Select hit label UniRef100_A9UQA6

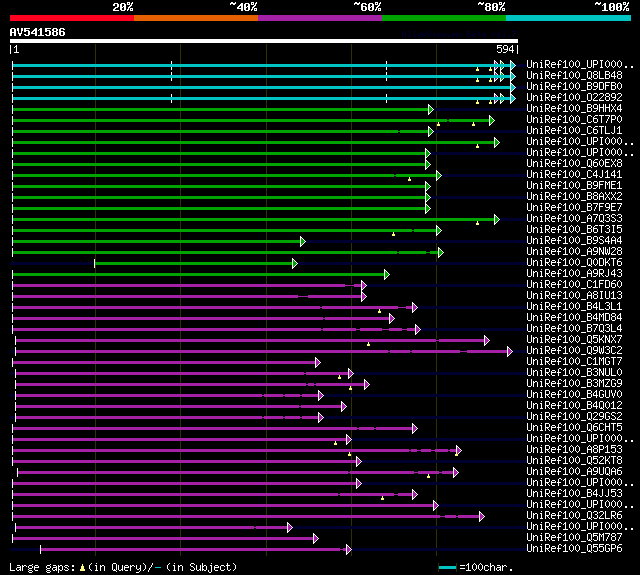pos(574,472)
